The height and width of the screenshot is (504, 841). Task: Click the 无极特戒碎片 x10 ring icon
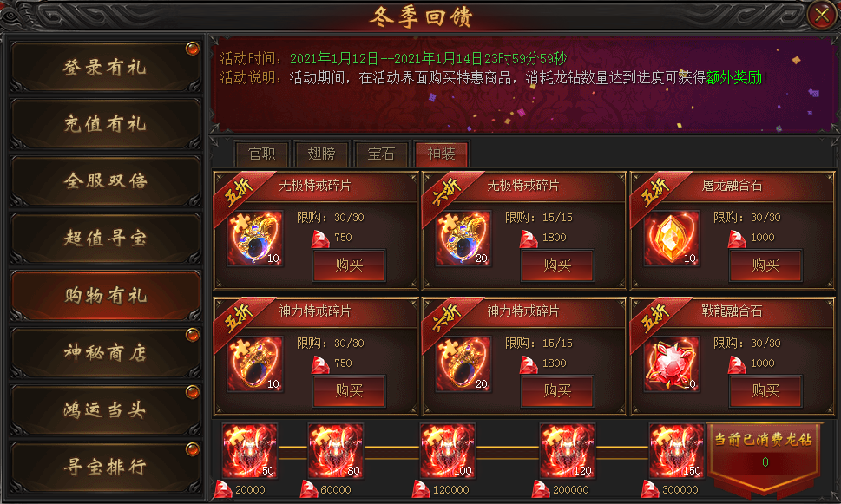[x=255, y=238]
